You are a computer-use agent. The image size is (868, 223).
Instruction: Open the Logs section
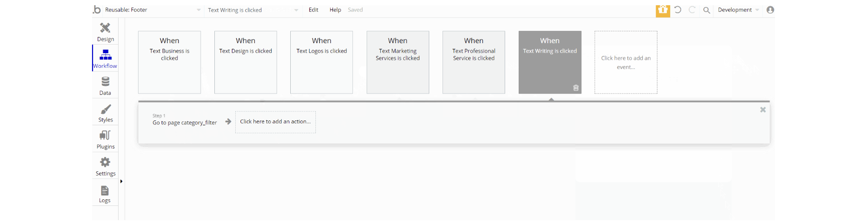(105, 194)
